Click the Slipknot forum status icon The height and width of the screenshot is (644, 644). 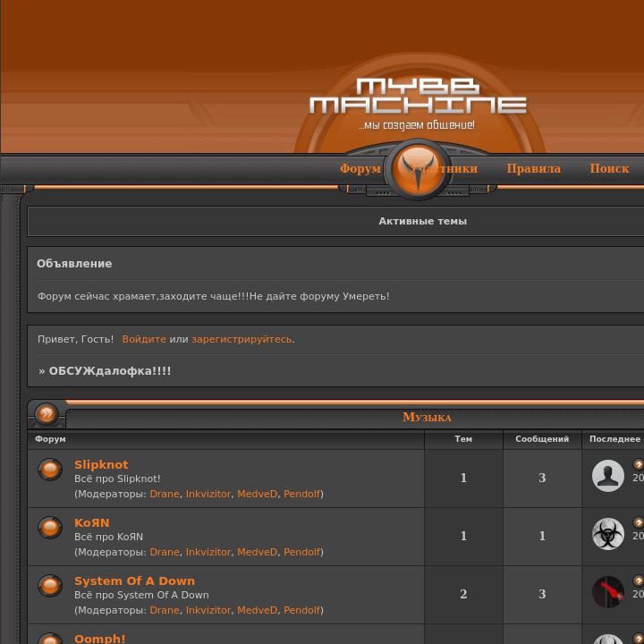[x=50, y=469]
